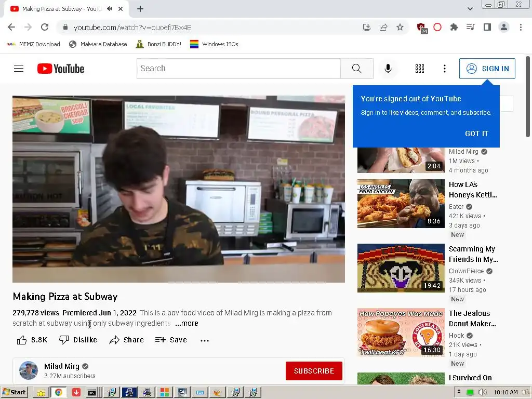
Task: Switch to Making Pizza at Subway tab
Action: [x=66, y=9]
